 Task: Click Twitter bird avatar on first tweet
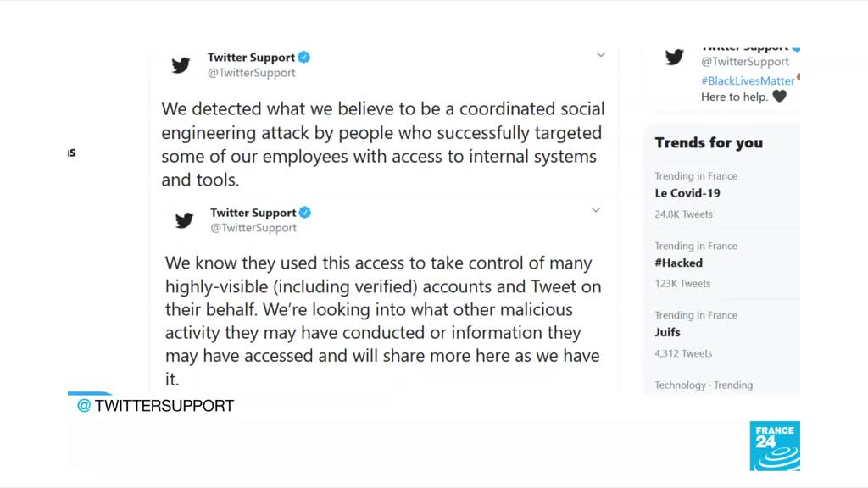[181, 65]
